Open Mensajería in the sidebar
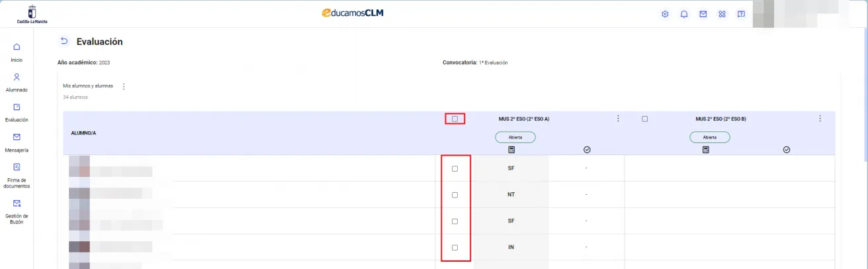 17,142
